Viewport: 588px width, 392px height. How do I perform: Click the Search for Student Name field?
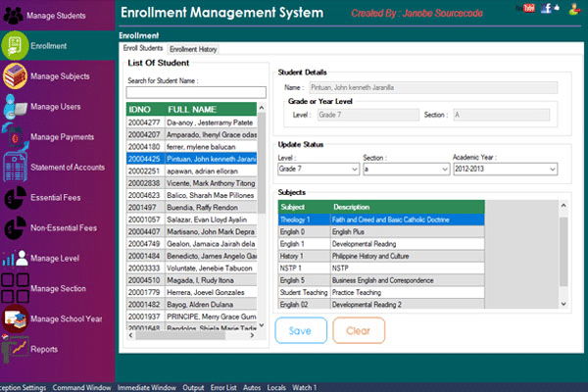coord(196,92)
